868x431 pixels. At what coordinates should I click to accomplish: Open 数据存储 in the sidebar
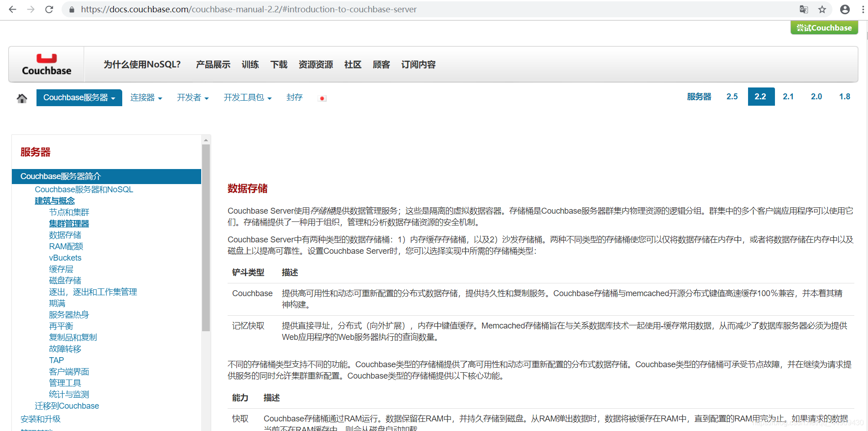point(65,235)
